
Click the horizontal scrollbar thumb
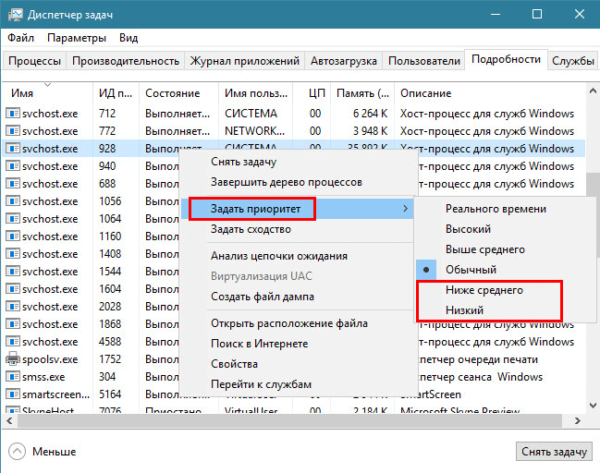pos(290,421)
